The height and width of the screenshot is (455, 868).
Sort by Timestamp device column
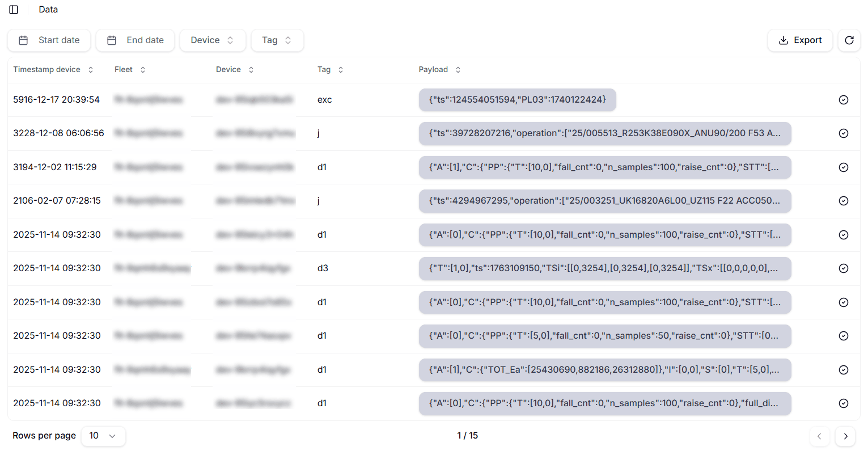tap(53, 70)
